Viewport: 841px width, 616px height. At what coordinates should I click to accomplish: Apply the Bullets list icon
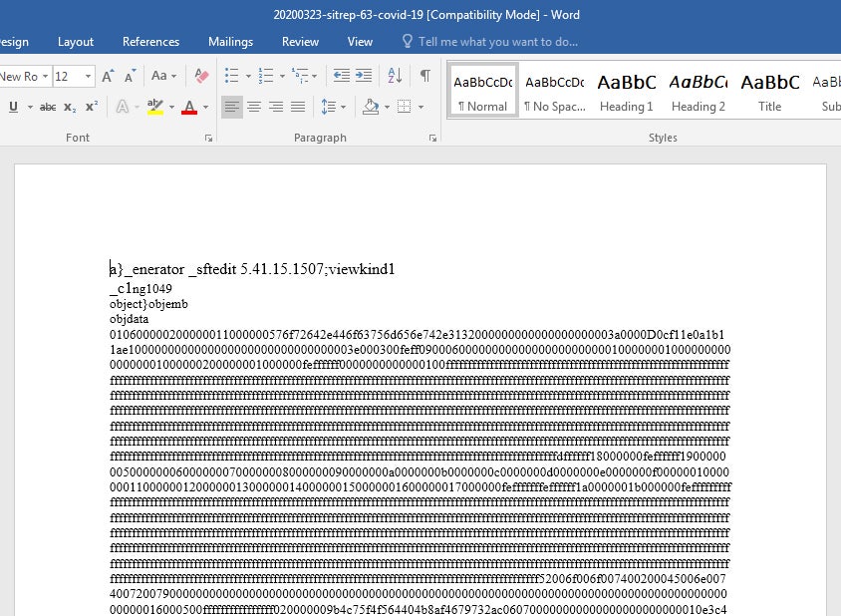[x=231, y=76]
